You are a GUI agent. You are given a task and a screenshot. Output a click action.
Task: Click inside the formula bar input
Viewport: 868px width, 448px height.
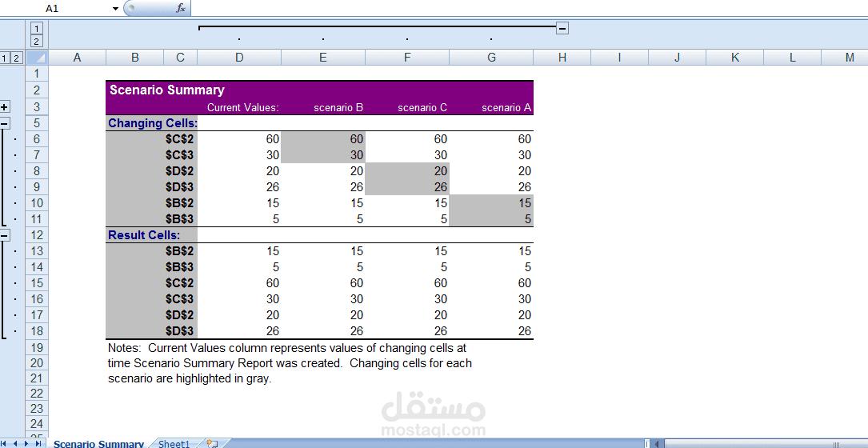[x=529, y=8]
